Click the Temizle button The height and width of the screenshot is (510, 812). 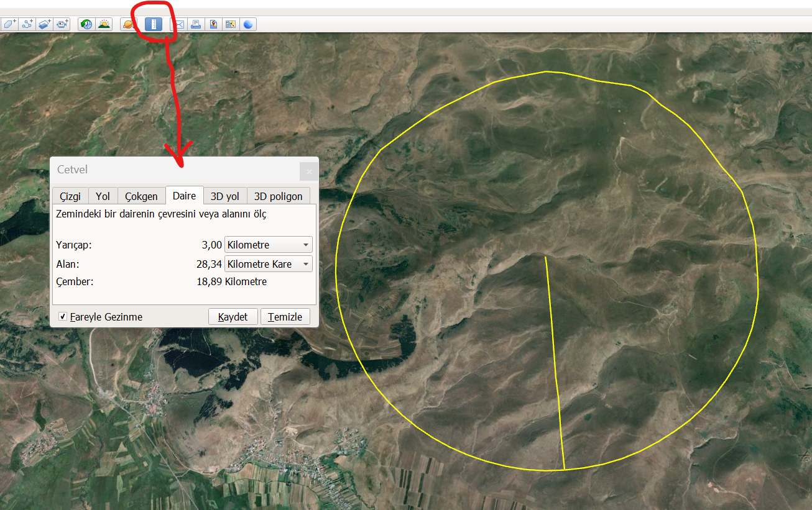285,317
